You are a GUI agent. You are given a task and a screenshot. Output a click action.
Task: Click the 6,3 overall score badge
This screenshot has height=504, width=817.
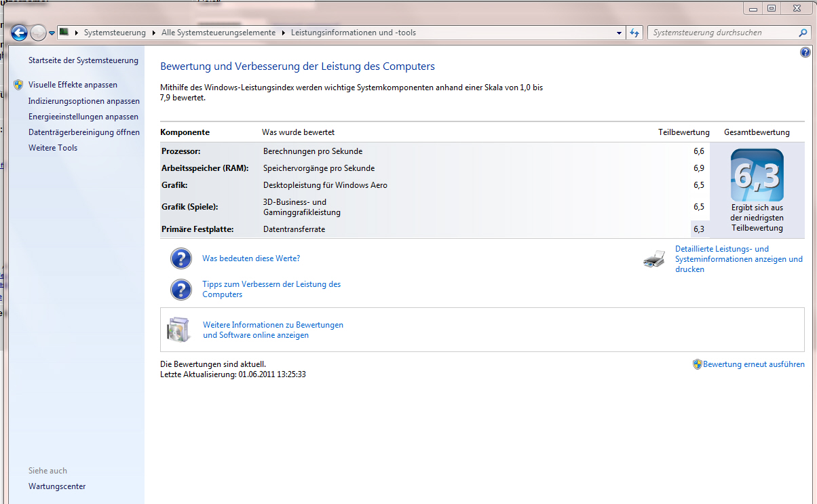(757, 175)
